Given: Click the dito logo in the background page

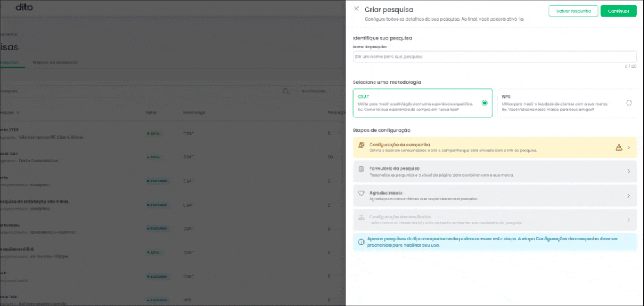Looking at the screenshot, I should 24,7.
